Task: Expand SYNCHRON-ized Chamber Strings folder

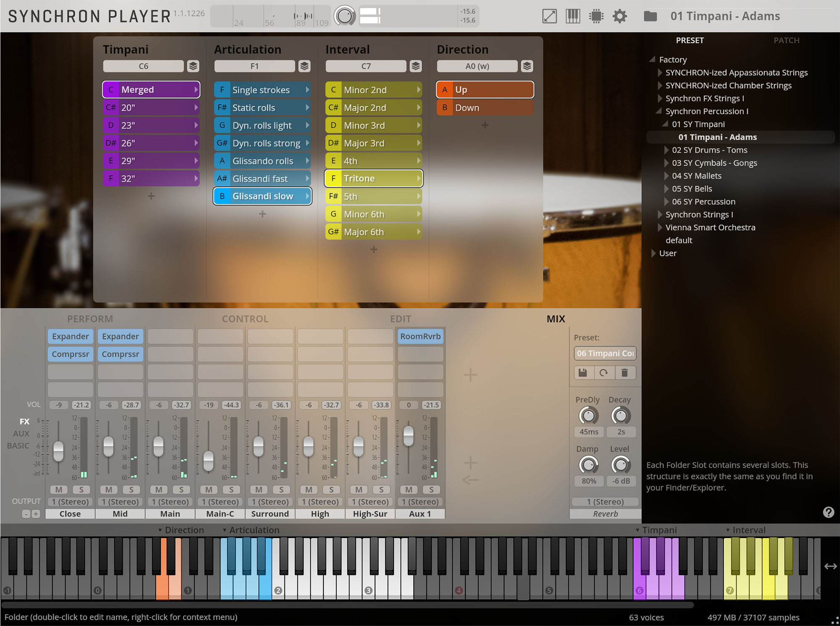Action: click(660, 85)
